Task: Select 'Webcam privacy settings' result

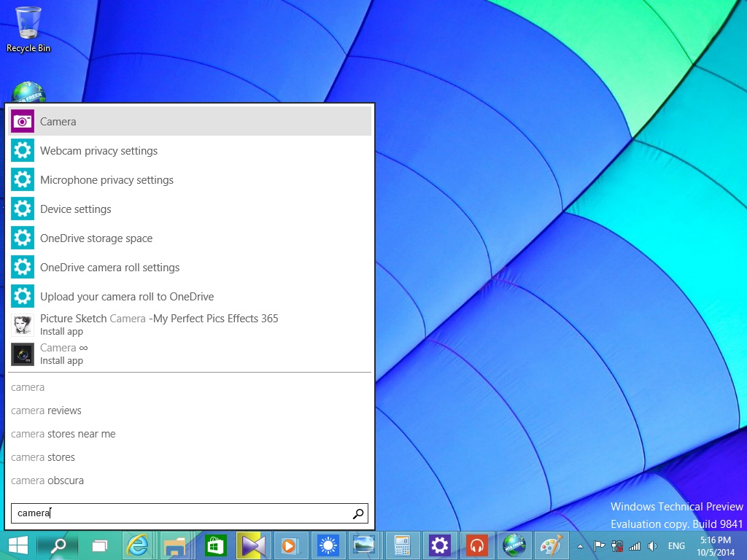Action: (x=190, y=150)
